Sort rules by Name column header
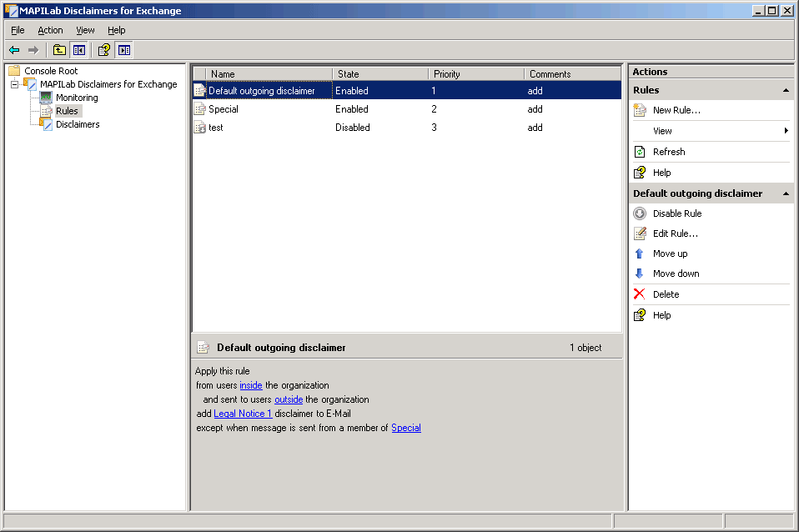799x532 pixels. [x=269, y=74]
